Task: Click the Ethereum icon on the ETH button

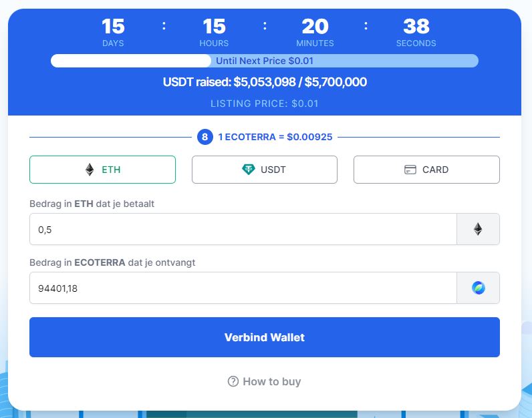Action: tap(90, 170)
